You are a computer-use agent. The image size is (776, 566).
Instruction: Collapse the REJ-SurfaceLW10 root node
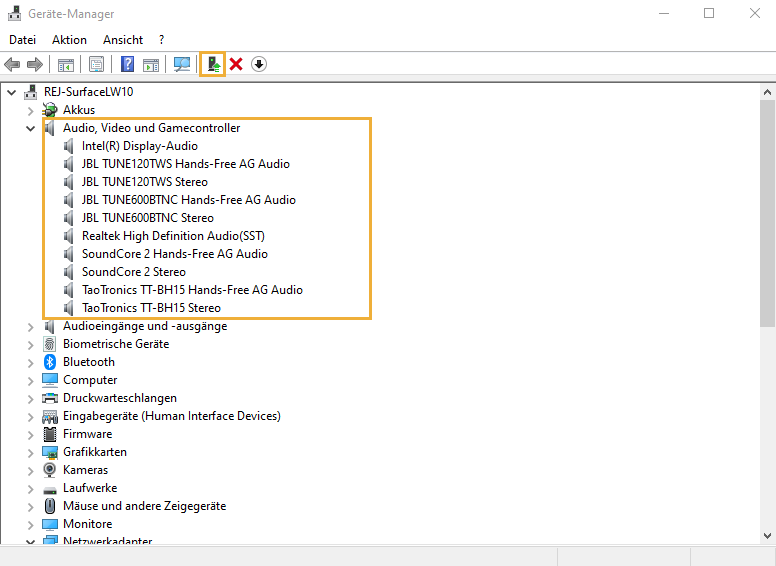coord(12,92)
